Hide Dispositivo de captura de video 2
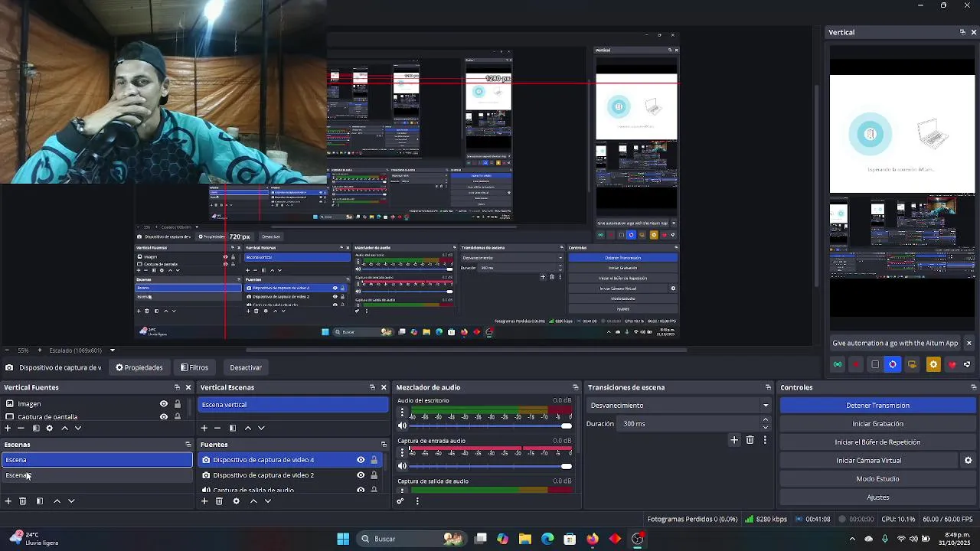 point(361,475)
